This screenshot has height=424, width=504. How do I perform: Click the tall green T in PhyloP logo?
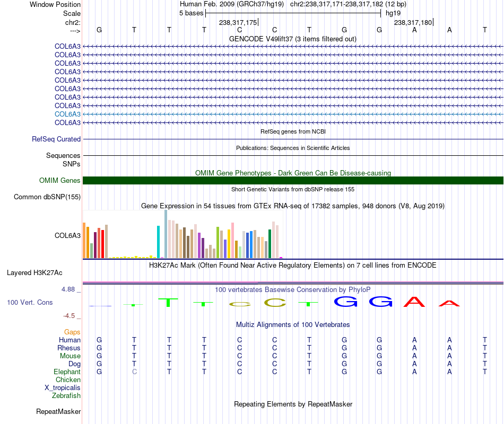coord(168,303)
